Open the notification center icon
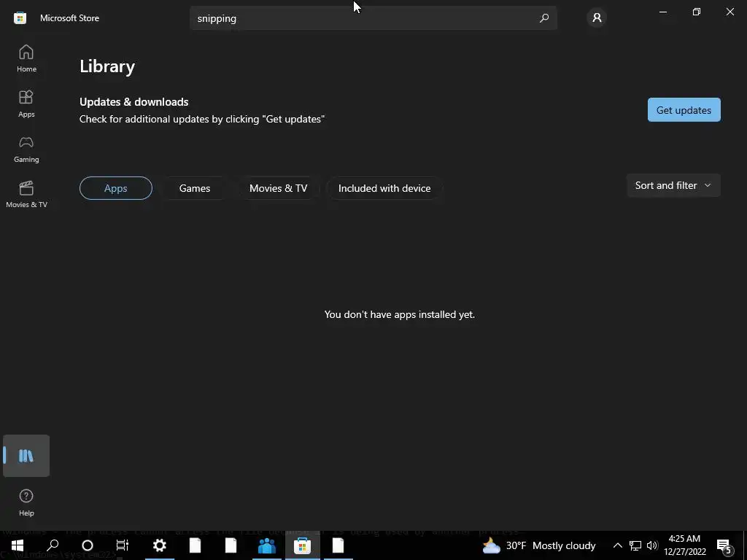 (724, 546)
